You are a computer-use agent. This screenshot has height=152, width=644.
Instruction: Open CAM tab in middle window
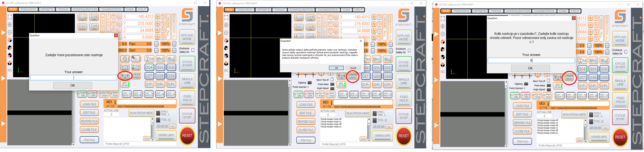(346, 10)
